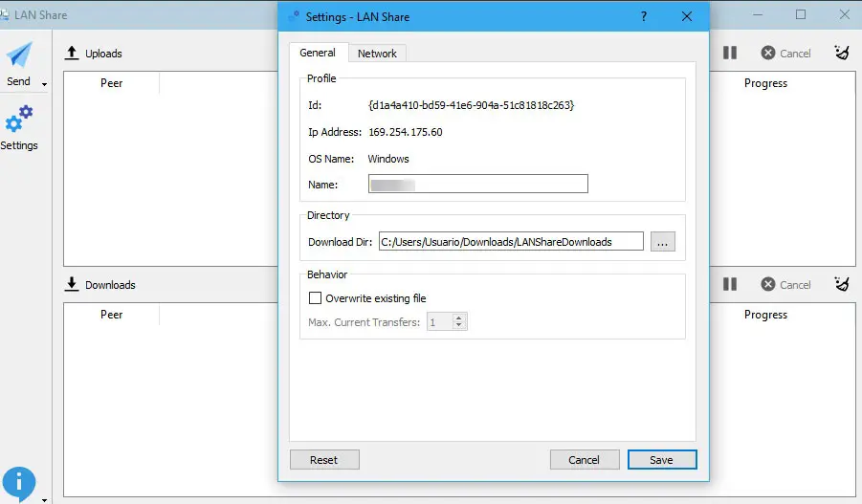Close the Settings dialog
Screen dimensions: 862x504
(x=687, y=16)
